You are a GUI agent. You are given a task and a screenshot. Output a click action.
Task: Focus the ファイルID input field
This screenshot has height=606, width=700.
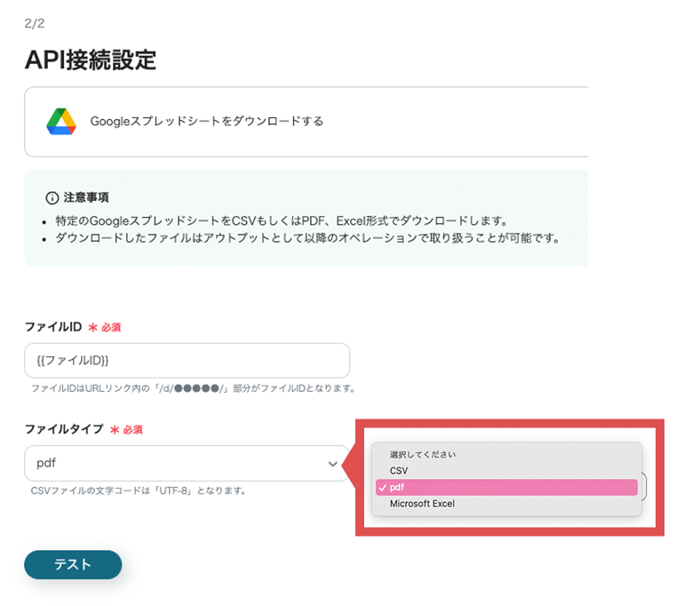[187, 360]
